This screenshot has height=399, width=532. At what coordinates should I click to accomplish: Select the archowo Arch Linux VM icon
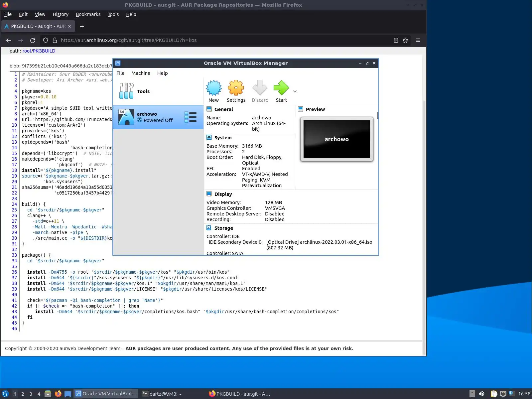[126, 117]
